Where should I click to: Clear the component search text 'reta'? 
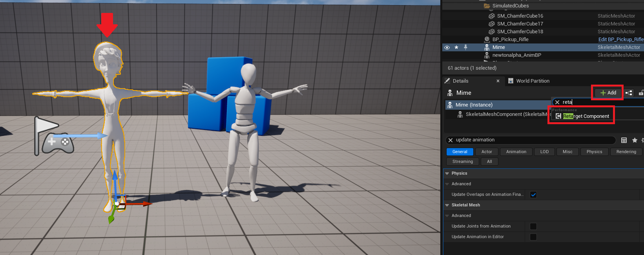click(x=557, y=102)
